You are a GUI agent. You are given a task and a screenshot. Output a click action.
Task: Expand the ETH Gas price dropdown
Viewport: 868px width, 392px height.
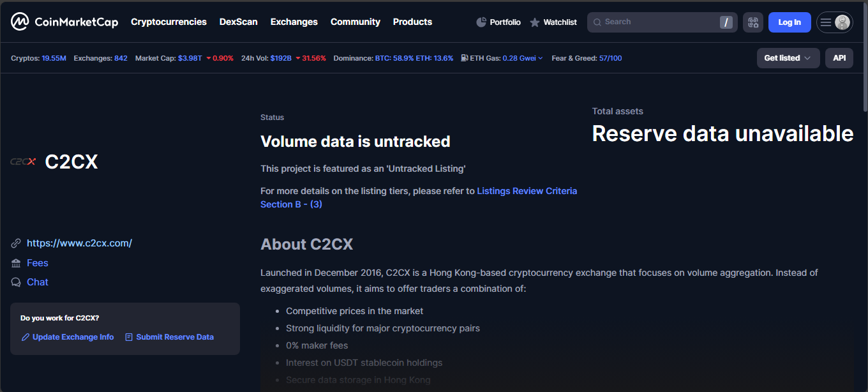(x=522, y=58)
